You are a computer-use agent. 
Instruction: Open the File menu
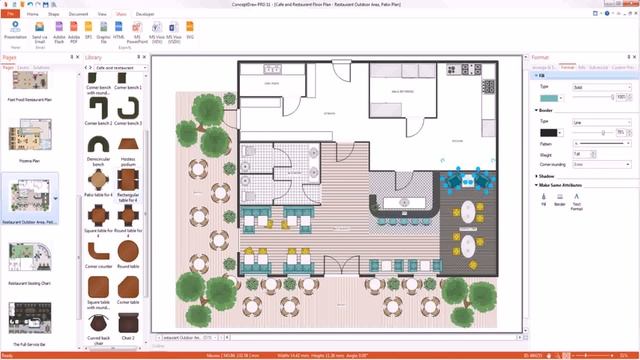[x=10, y=14]
